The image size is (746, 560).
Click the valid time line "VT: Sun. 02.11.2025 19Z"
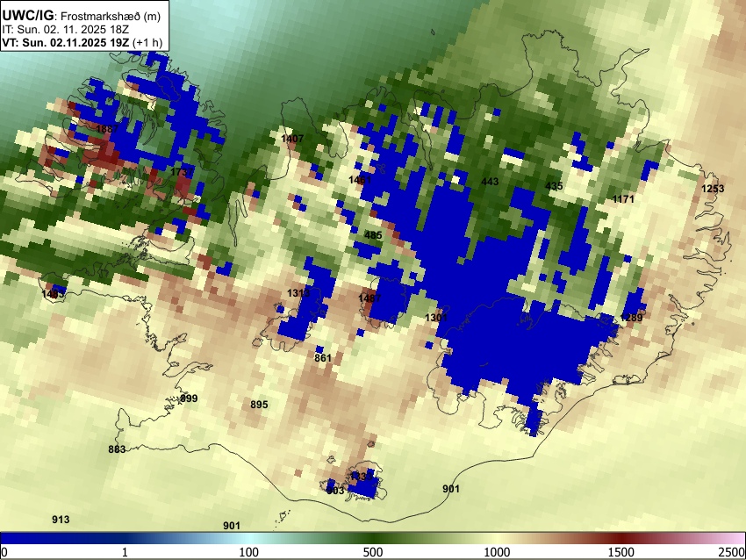coord(67,42)
